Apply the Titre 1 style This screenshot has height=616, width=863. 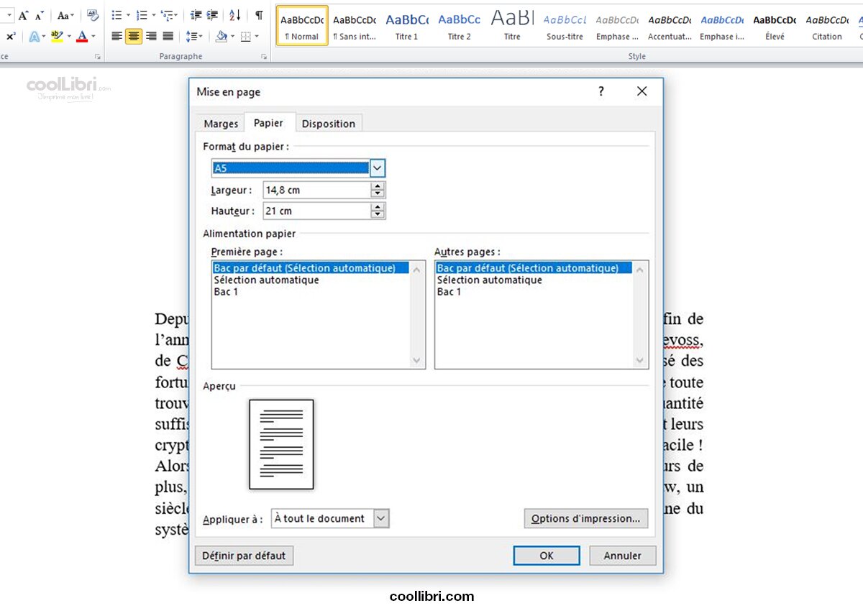pos(406,26)
